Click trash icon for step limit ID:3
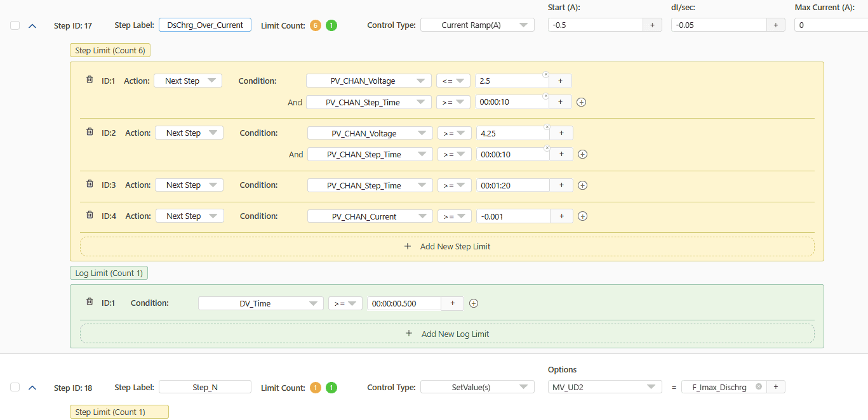Viewport: 868px width, 420px height. 90,184
